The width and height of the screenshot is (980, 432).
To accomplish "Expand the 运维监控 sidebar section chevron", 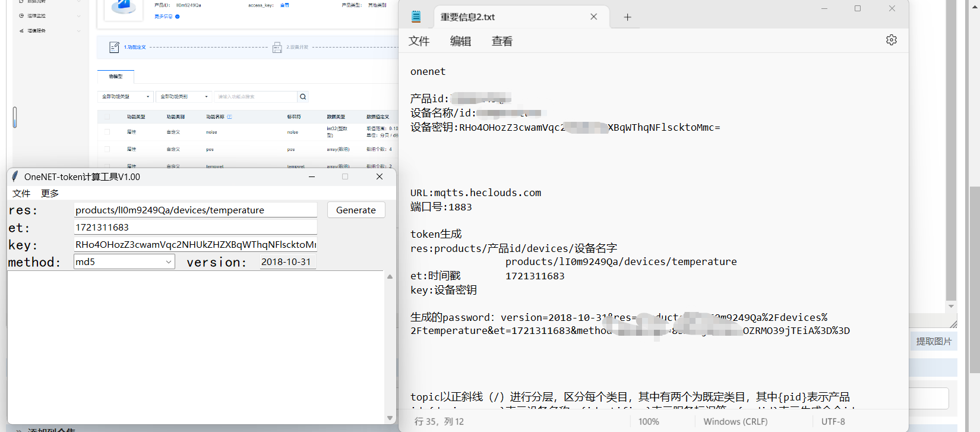I will [x=78, y=15].
